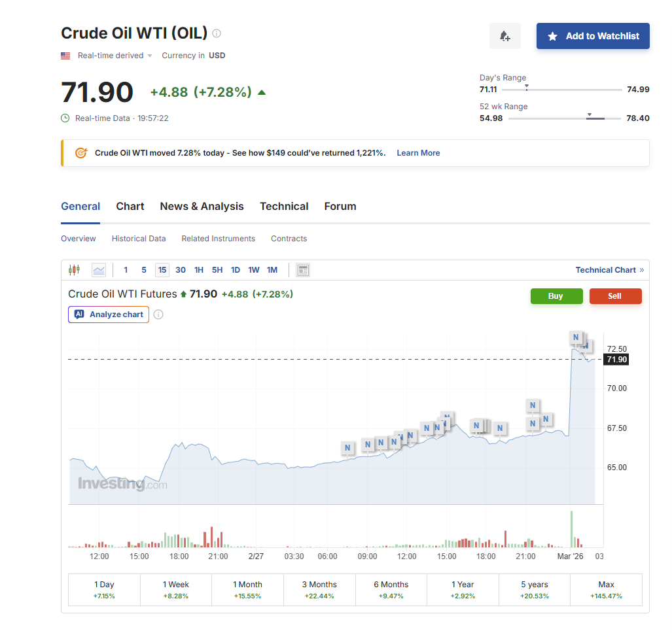Open the Technical tab
This screenshot has height=633, width=672.
point(284,207)
